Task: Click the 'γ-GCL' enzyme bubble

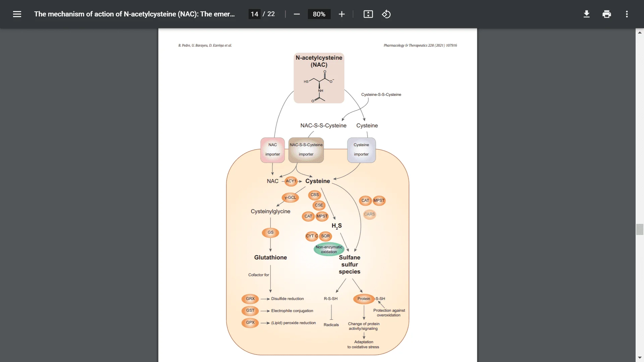Action: 290,197
